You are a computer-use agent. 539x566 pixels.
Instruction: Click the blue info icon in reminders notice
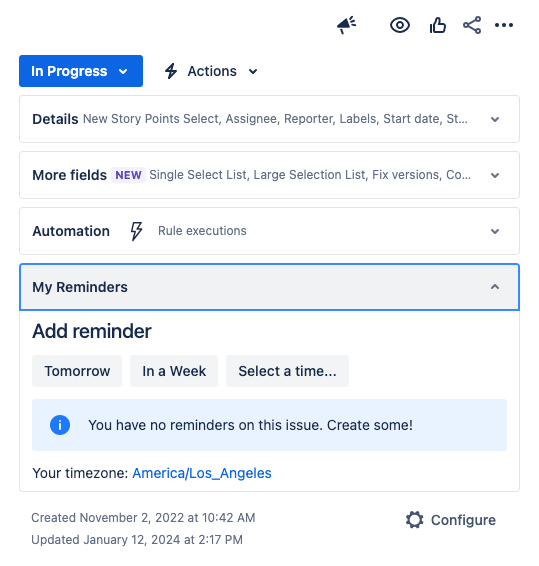tap(60, 425)
